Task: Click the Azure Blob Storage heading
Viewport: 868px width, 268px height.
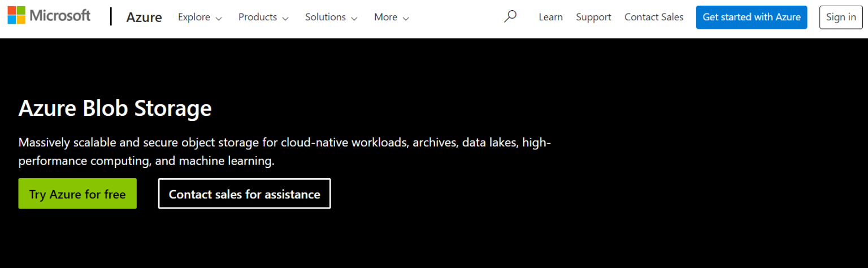Action: tap(115, 108)
